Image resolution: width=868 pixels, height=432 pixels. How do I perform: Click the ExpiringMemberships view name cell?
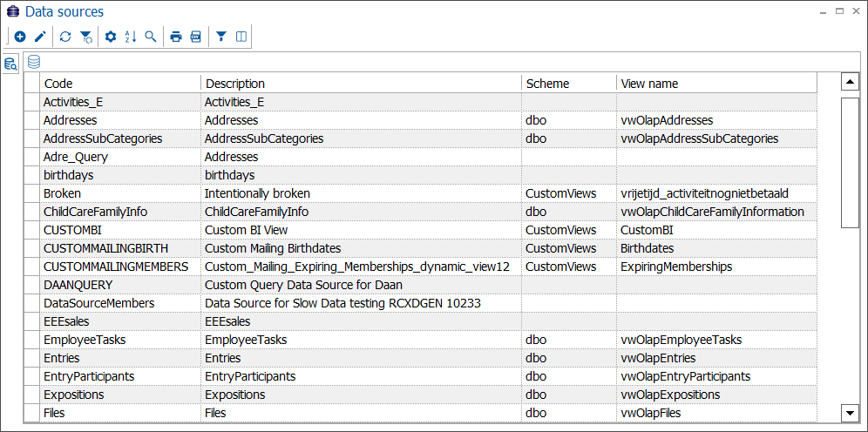[x=716, y=266]
